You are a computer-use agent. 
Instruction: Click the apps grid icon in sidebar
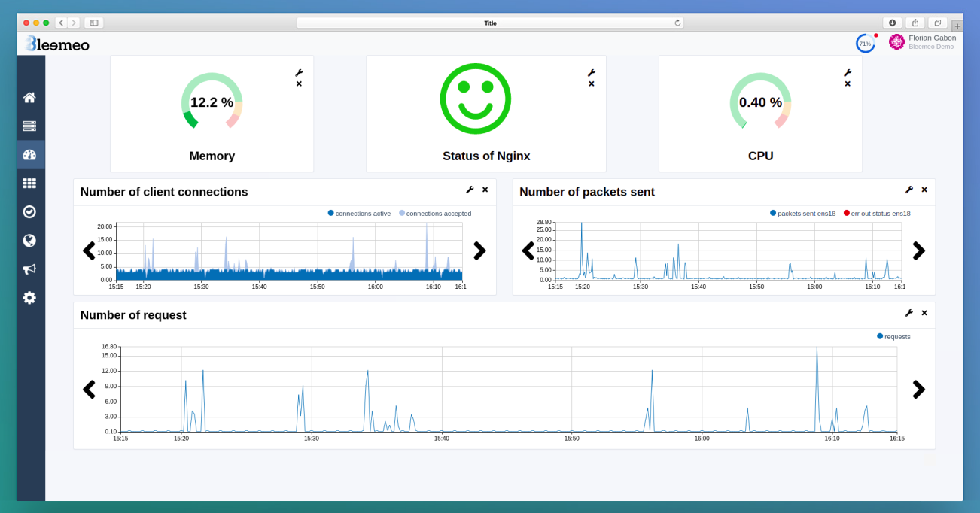tap(29, 183)
